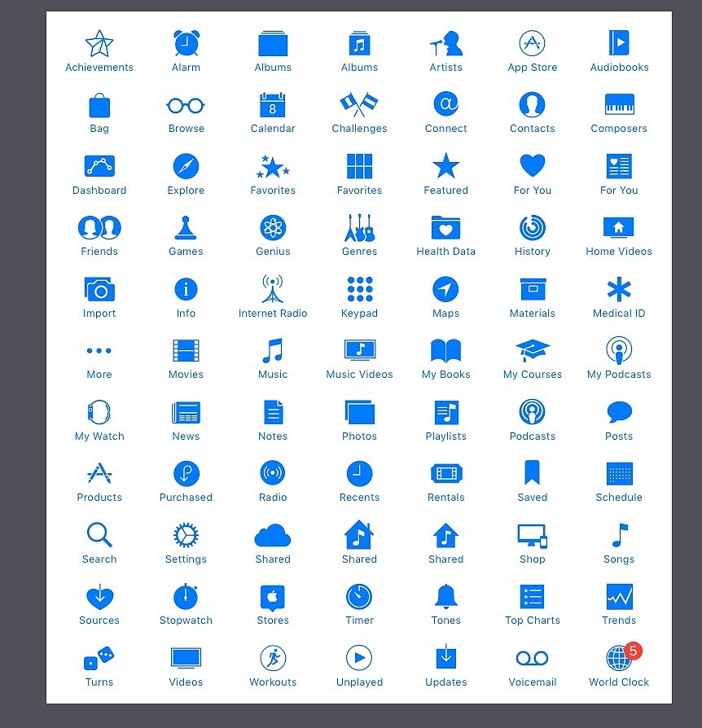Choose the Import camera icon
The image size is (702, 728).
coord(99,289)
